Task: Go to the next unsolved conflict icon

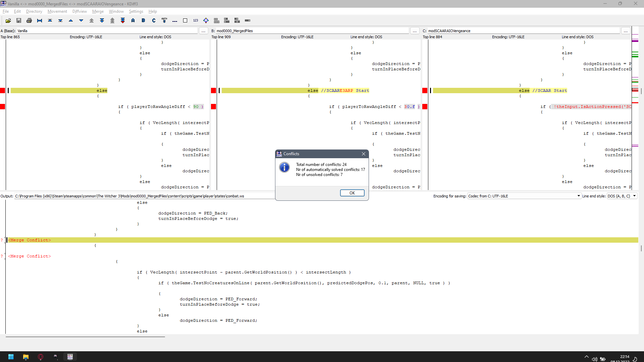Action: pos(123,20)
